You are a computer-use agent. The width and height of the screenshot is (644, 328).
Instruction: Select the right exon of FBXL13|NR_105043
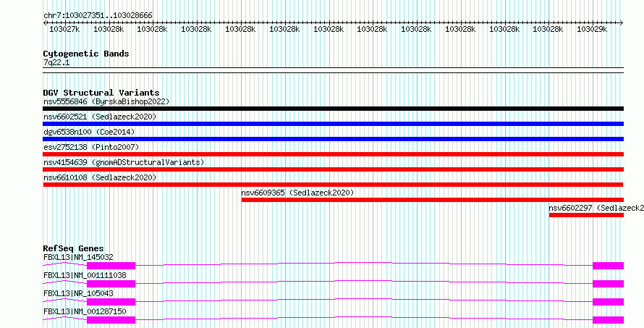tap(608, 302)
